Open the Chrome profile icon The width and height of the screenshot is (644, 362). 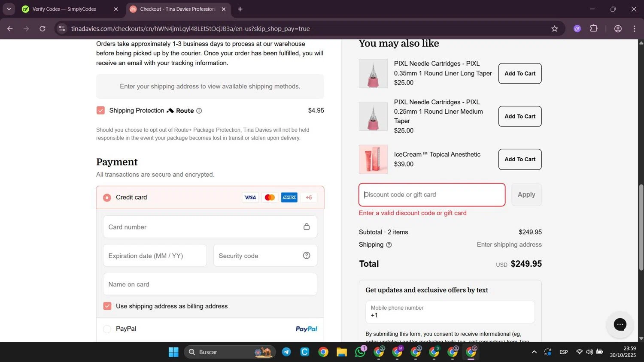(618, 29)
